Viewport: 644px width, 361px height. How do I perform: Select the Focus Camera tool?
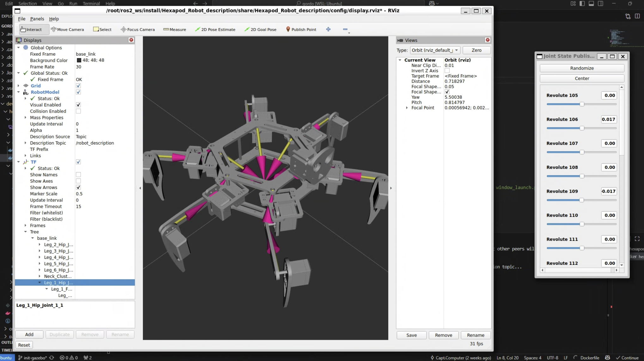coord(138,29)
